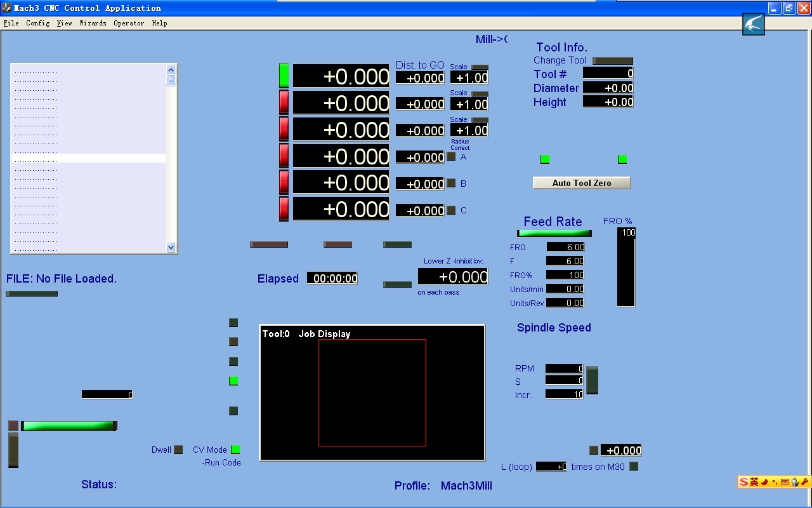Open the Operator menu
The width and height of the screenshot is (812, 508).
[x=129, y=23]
